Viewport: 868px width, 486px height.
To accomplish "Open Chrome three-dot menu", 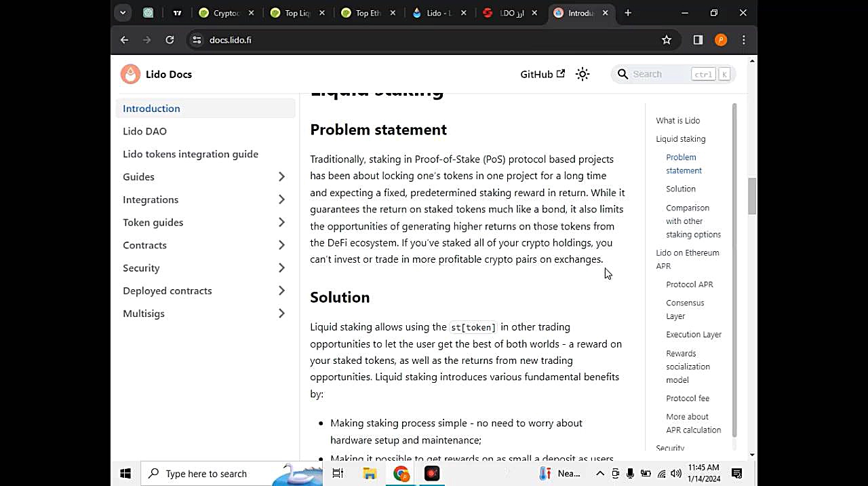I will pyautogui.click(x=744, y=40).
